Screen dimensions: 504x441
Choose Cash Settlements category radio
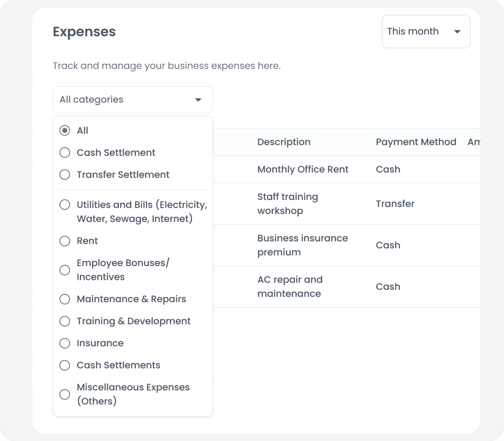pyautogui.click(x=65, y=365)
